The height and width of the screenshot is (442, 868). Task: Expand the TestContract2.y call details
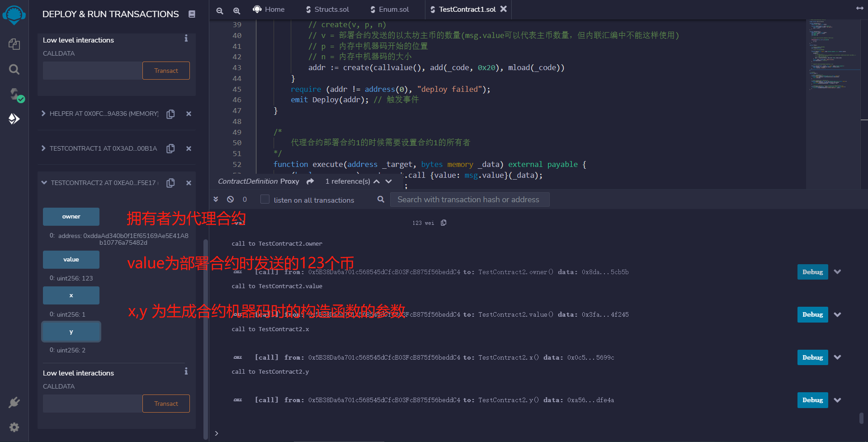(x=837, y=400)
